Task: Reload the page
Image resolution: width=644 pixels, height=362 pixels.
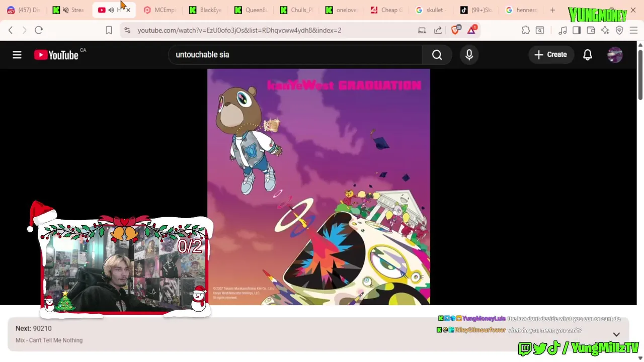Action: (39, 30)
